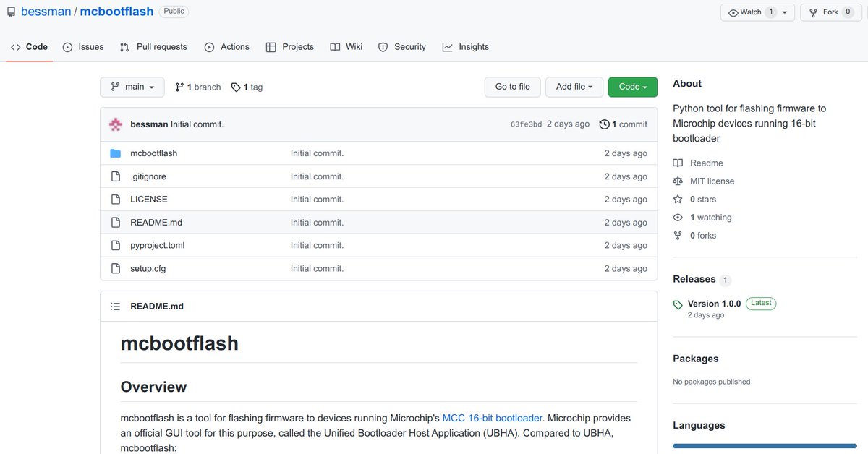This screenshot has height=454, width=868.
Task: Click the fork icon beside 0 forks
Action: [678, 236]
